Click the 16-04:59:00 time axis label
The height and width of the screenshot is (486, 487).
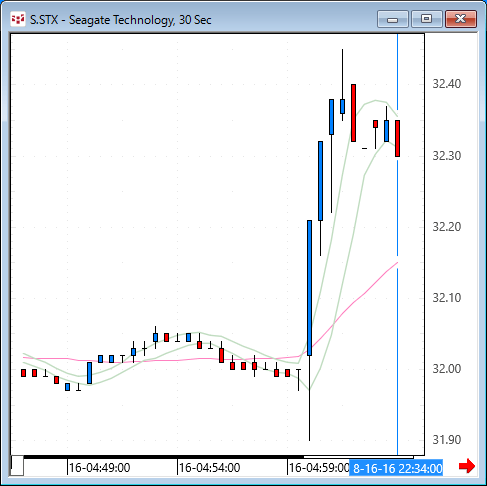point(318,468)
